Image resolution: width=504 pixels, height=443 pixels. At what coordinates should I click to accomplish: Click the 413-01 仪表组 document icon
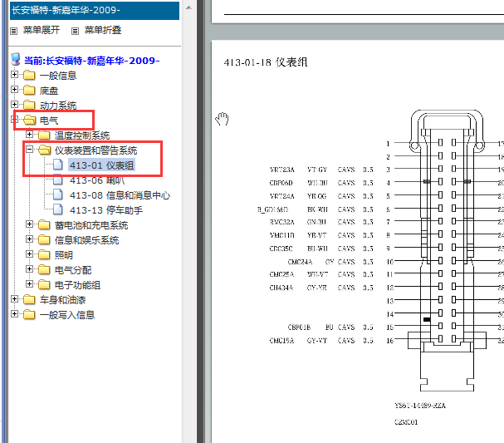coord(58,165)
